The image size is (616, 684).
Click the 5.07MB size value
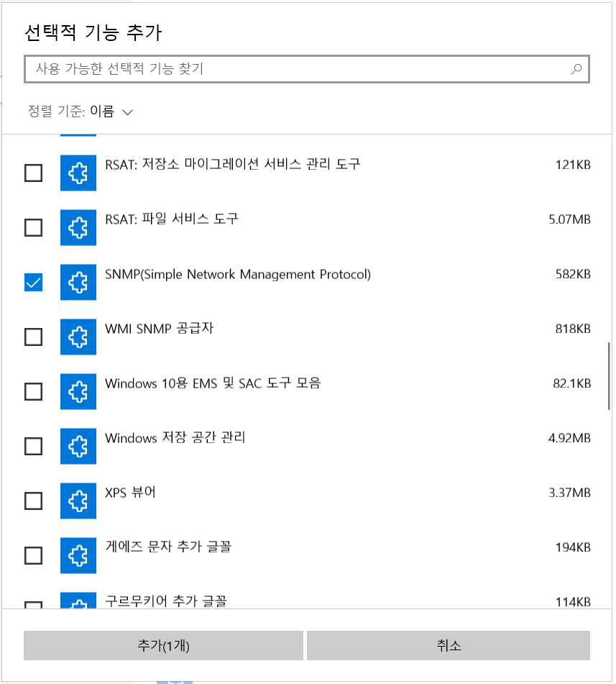[569, 219]
